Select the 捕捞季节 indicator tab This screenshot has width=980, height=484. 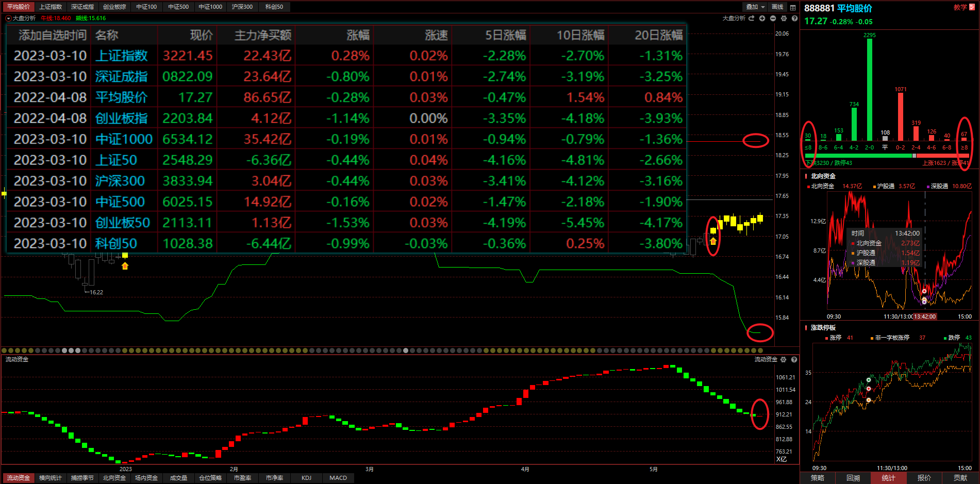coord(82,478)
